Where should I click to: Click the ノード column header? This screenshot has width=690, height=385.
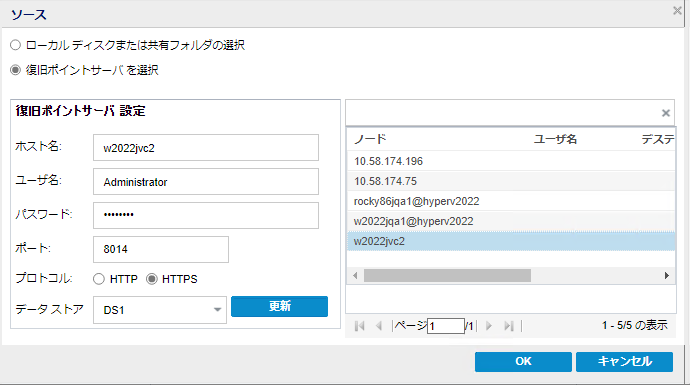(370, 139)
